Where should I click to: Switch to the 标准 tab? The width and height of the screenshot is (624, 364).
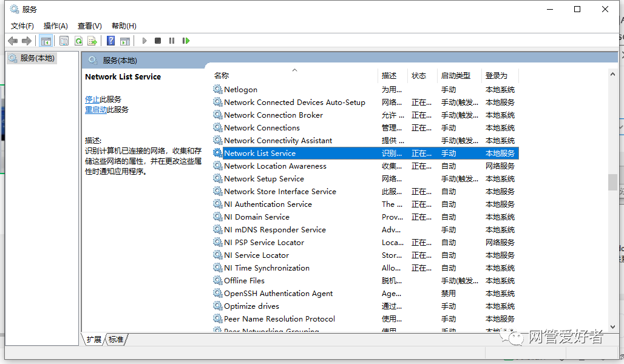(116, 339)
